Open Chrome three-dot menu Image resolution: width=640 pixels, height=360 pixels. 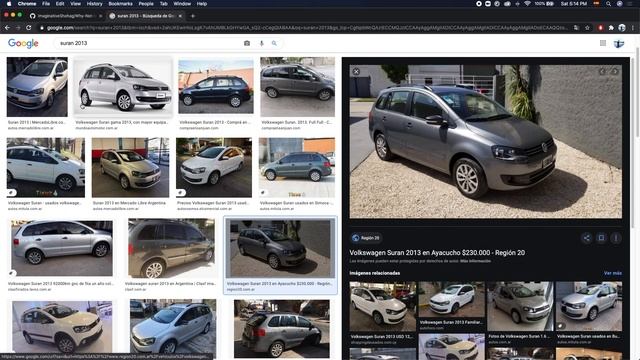[x=633, y=28]
